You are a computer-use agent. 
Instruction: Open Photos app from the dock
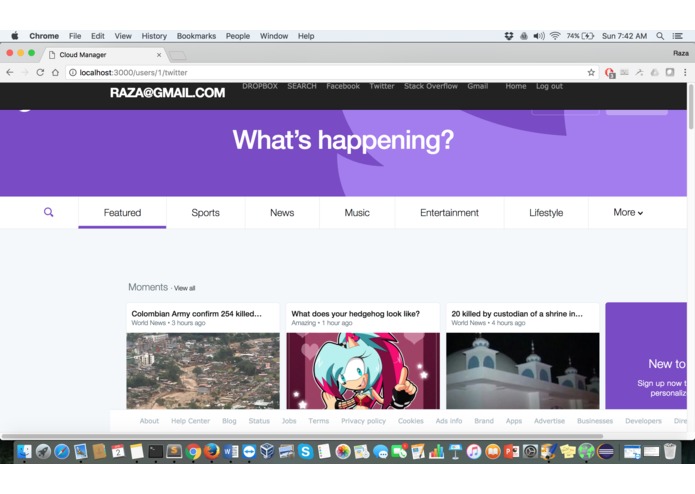[x=343, y=451]
